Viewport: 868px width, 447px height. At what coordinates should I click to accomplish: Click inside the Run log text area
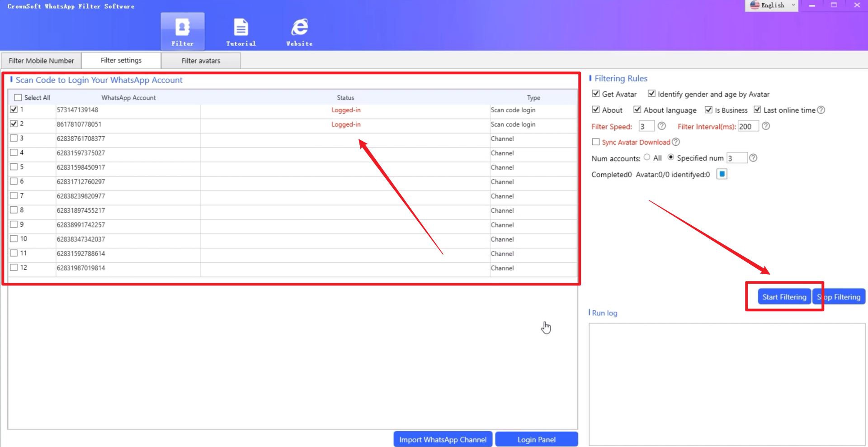click(727, 385)
